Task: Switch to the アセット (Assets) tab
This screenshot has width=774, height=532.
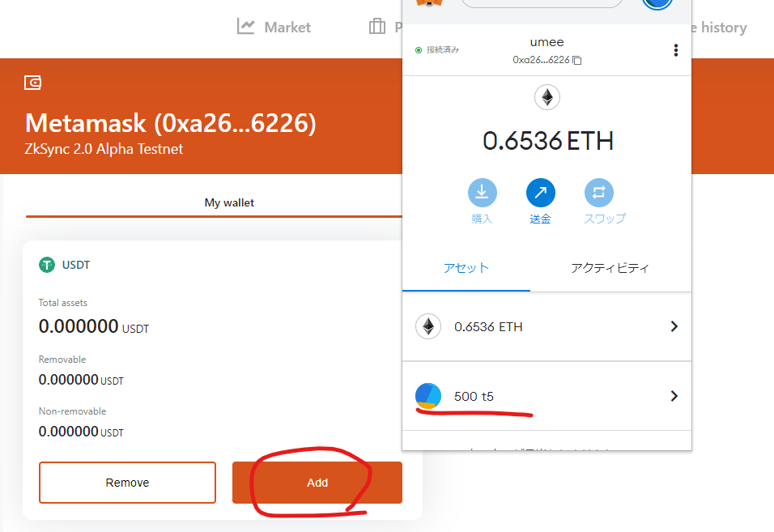Action: click(x=466, y=268)
